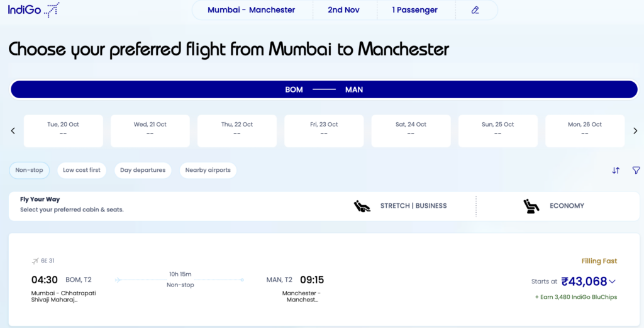The image size is (644, 328).
Task: Click the Economy seat icon
Action: [531, 206]
